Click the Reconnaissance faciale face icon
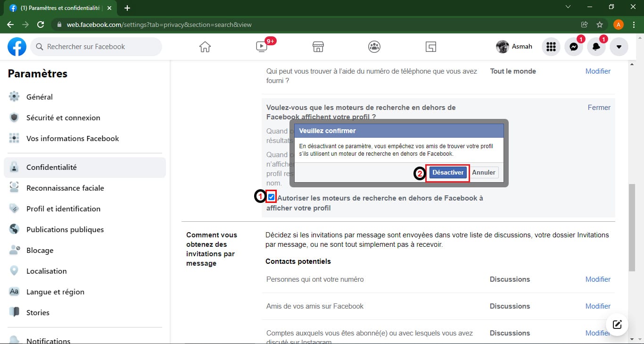 pyautogui.click(x=14, y=188)
